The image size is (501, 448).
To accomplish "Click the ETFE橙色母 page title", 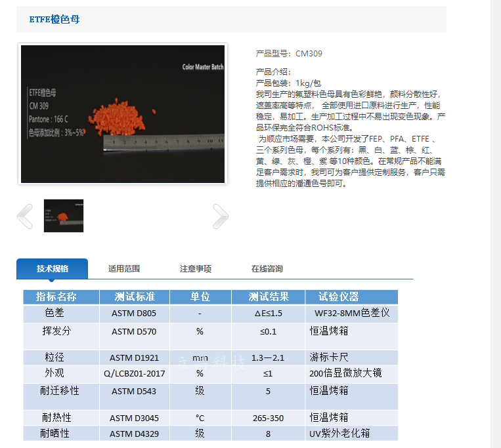I will tap(54, 20).
